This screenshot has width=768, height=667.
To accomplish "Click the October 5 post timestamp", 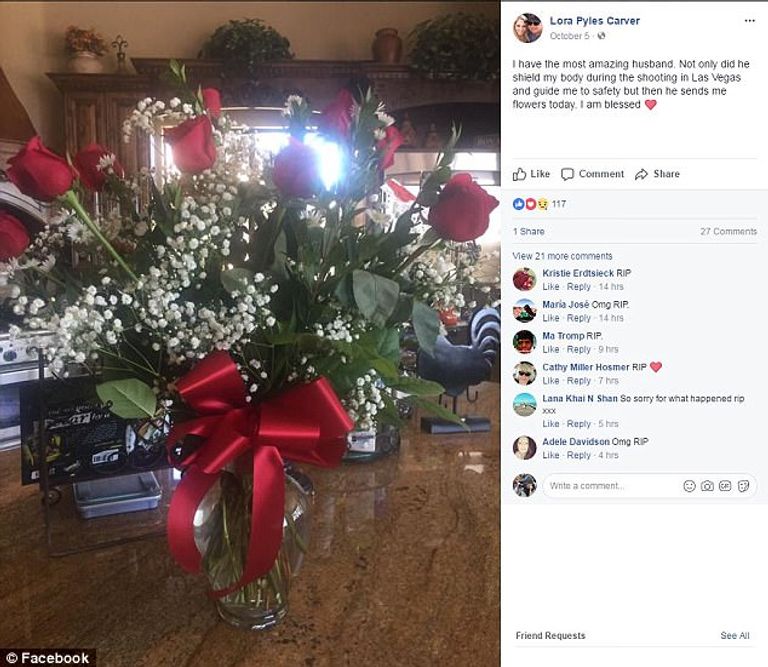I will pyautogui.click(x=569, y=36).
